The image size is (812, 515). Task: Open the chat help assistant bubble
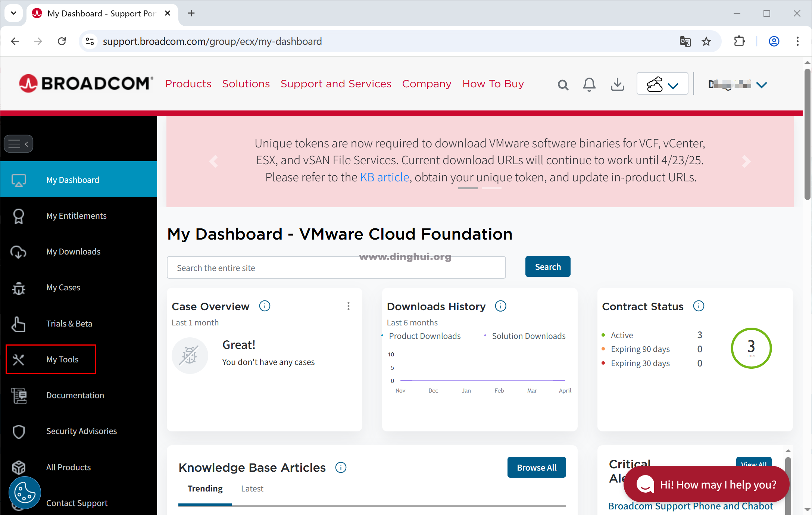706,484
